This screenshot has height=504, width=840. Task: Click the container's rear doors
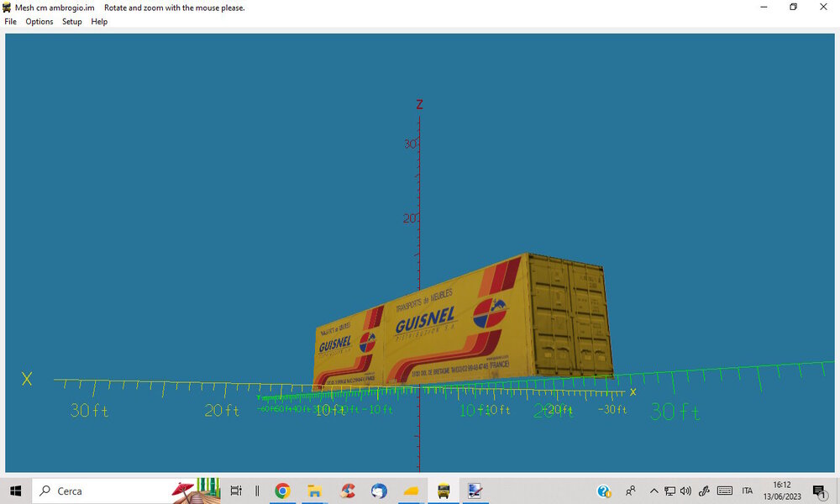[x=570, y=317]
